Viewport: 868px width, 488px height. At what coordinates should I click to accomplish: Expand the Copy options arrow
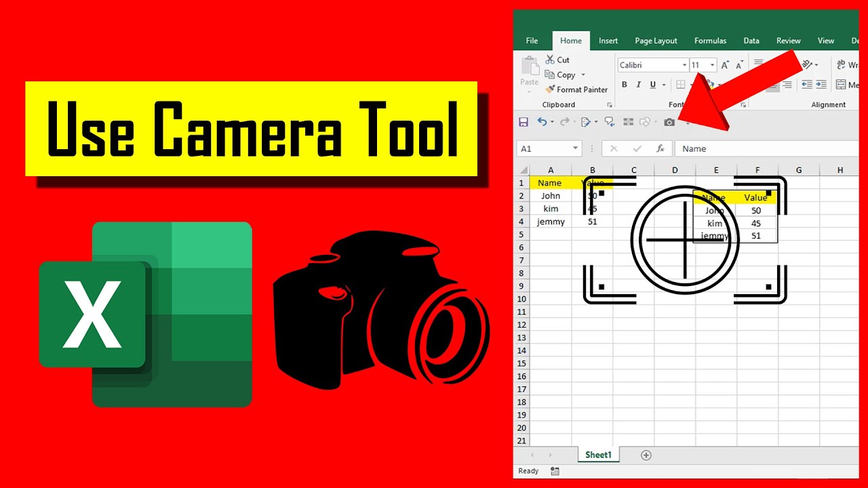tap(583, 75)
